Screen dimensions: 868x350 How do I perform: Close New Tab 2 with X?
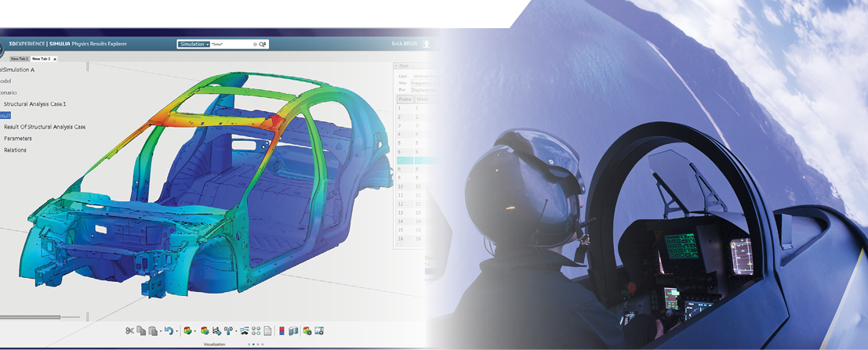[x=55, y=60]
